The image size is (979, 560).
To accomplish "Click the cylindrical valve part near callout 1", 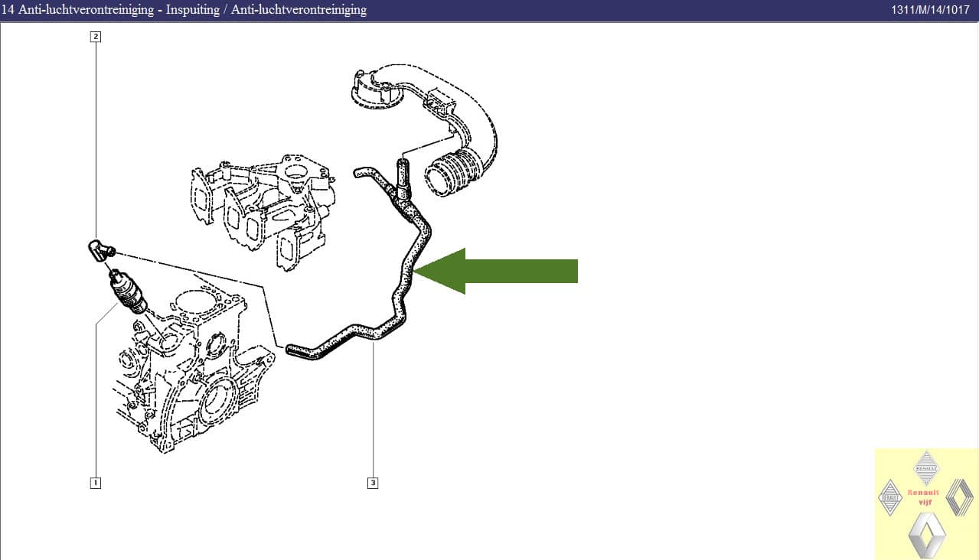I will click(x=127, y=292).
